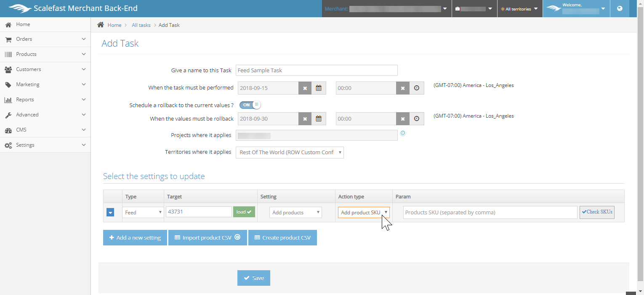
Task: Expand the Marketing sidebar menu
Action: [x=45, y=84]
